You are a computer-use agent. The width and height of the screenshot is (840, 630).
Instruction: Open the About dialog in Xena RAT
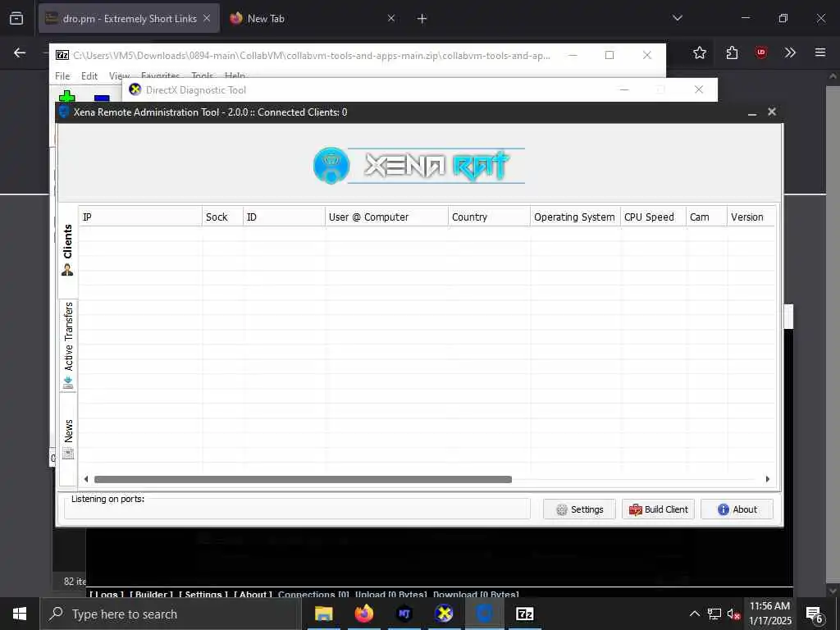tap(737, 509)
